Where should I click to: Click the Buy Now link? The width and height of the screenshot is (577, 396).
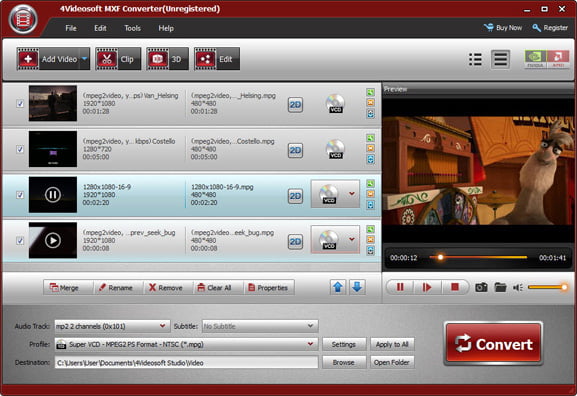pos(503,28)
